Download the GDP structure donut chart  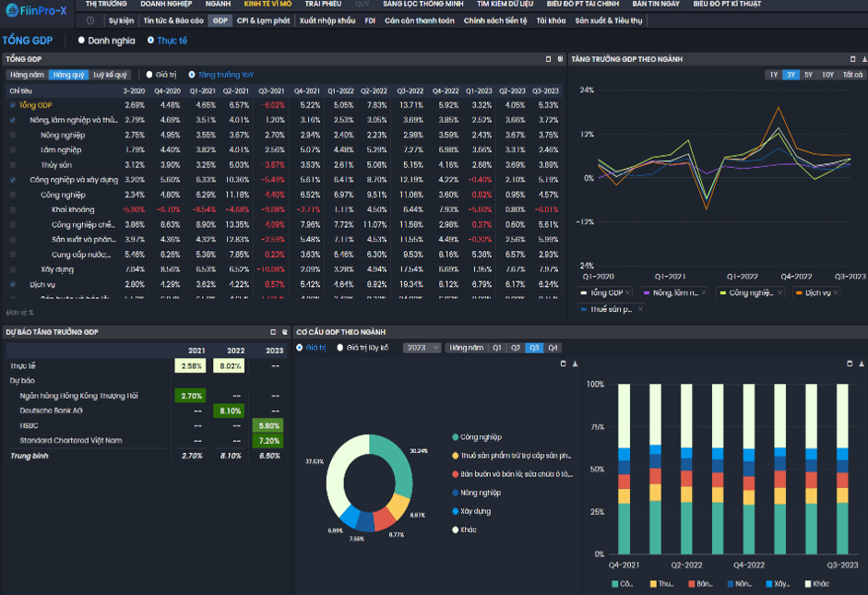coord(576,363)
